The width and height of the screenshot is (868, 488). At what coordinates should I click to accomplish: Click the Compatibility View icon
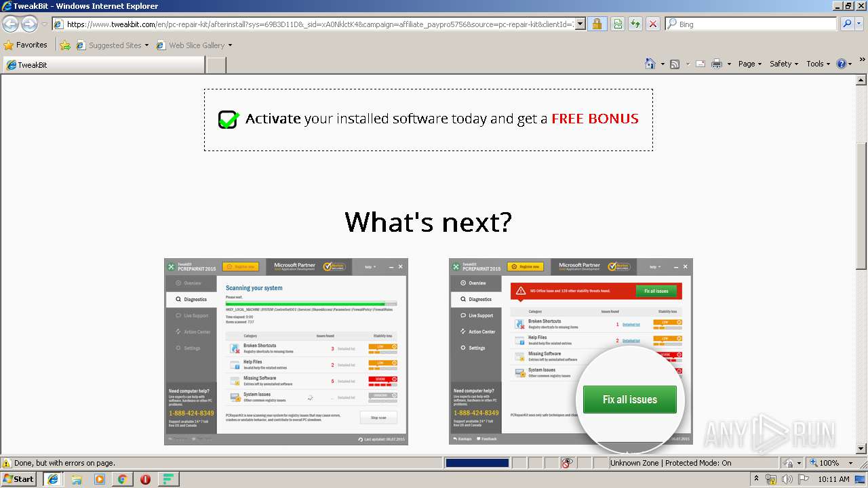[x=617, y=24]
